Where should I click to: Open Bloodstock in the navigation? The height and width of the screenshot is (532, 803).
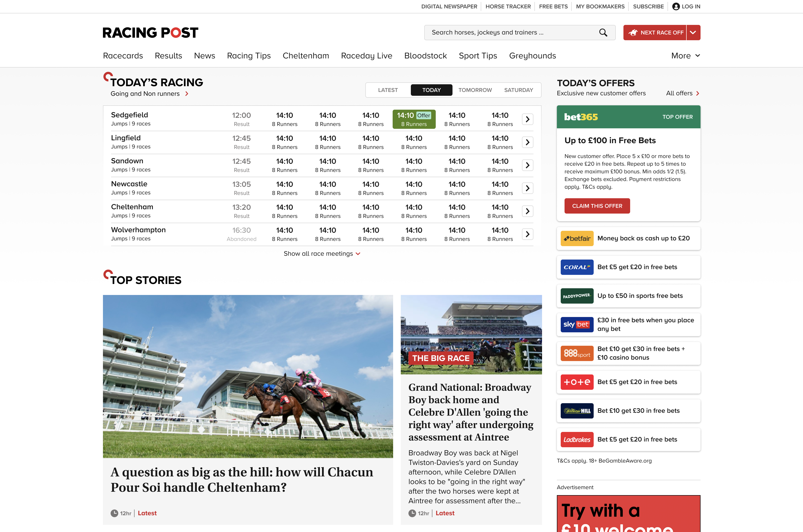(425, 56)
